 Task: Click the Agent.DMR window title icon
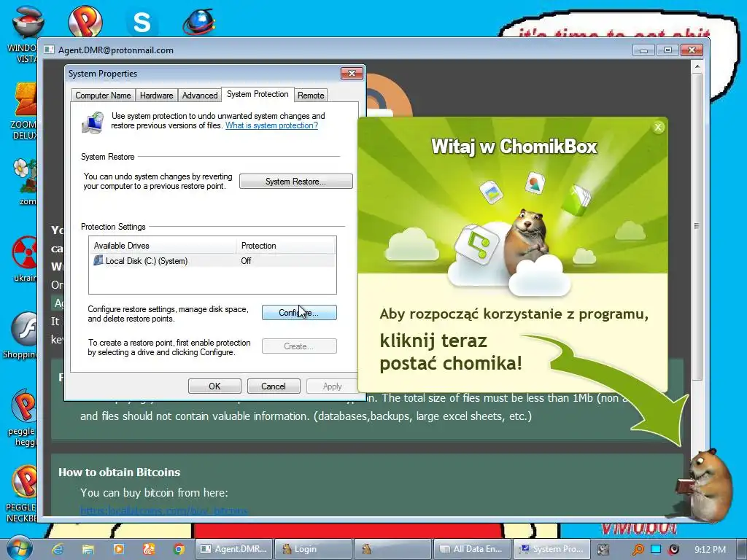click(49, 50)
